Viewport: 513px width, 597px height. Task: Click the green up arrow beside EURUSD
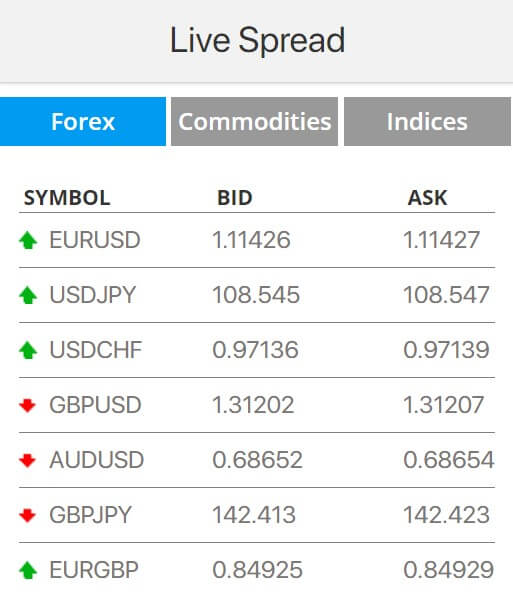pyautogui.click(x=28, y=240)
